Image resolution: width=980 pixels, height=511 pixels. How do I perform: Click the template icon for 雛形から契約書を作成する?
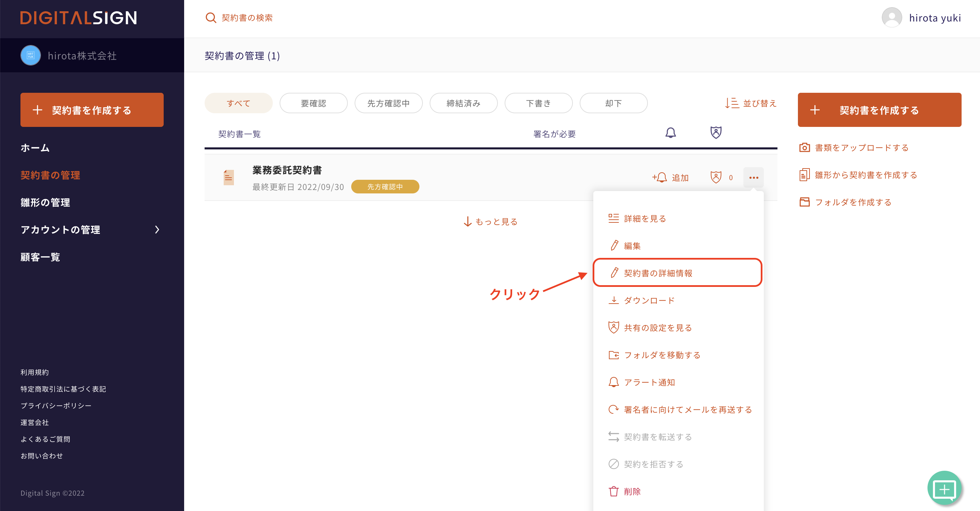[x=805, y=175]
